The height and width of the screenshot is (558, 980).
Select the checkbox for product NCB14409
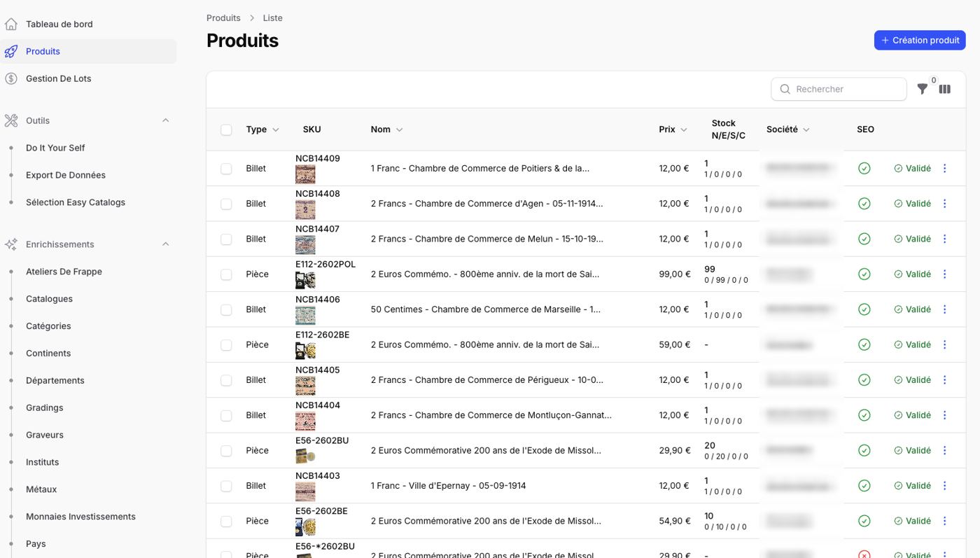226,169
